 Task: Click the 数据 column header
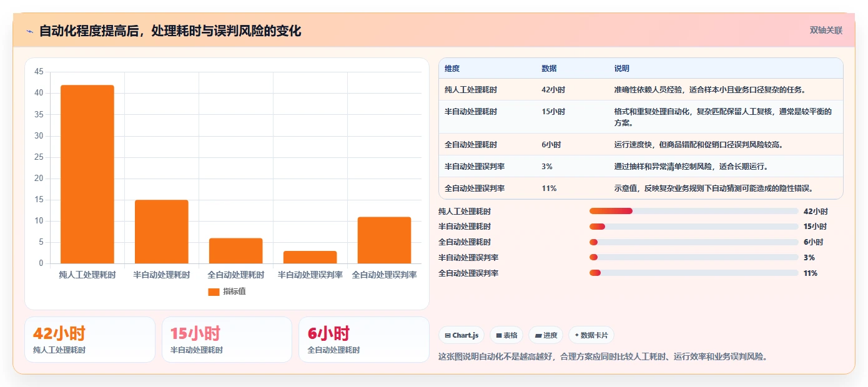point(549,69)
